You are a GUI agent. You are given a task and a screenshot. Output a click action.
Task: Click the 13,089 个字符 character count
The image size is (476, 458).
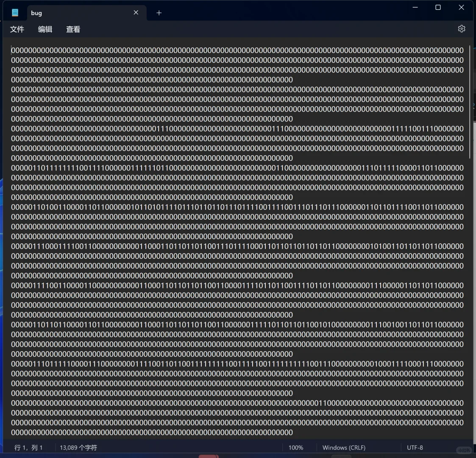click(78, 447)
